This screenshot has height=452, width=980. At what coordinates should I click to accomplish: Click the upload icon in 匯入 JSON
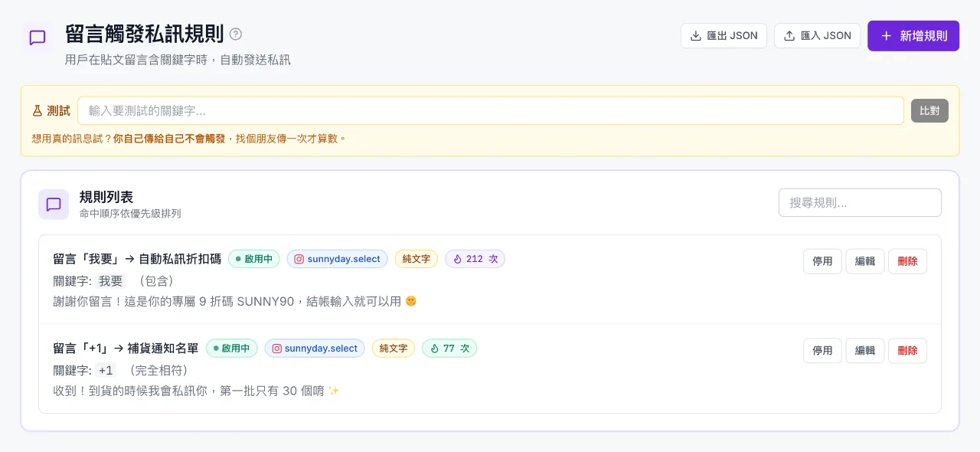coord(789,35)
